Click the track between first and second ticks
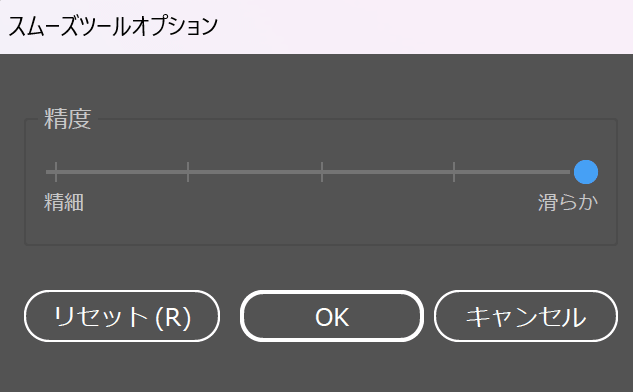633x392 pixels. pyautogui.click(x=122, y=172)
